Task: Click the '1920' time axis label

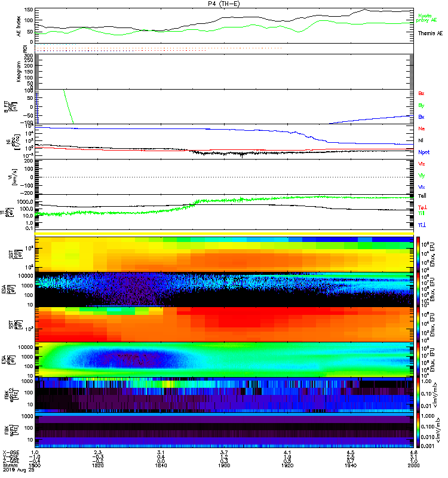Action: 287,465
